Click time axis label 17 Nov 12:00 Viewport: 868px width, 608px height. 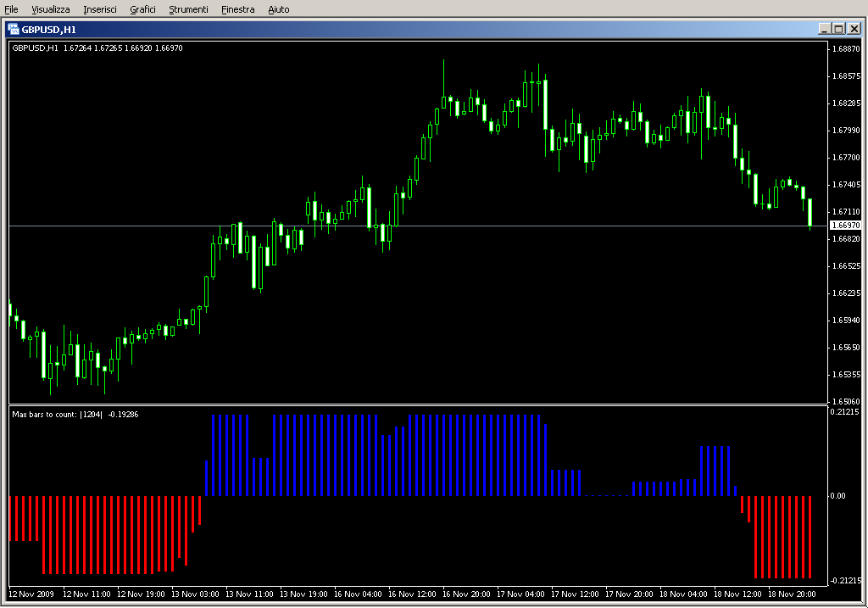click(575, 594)
